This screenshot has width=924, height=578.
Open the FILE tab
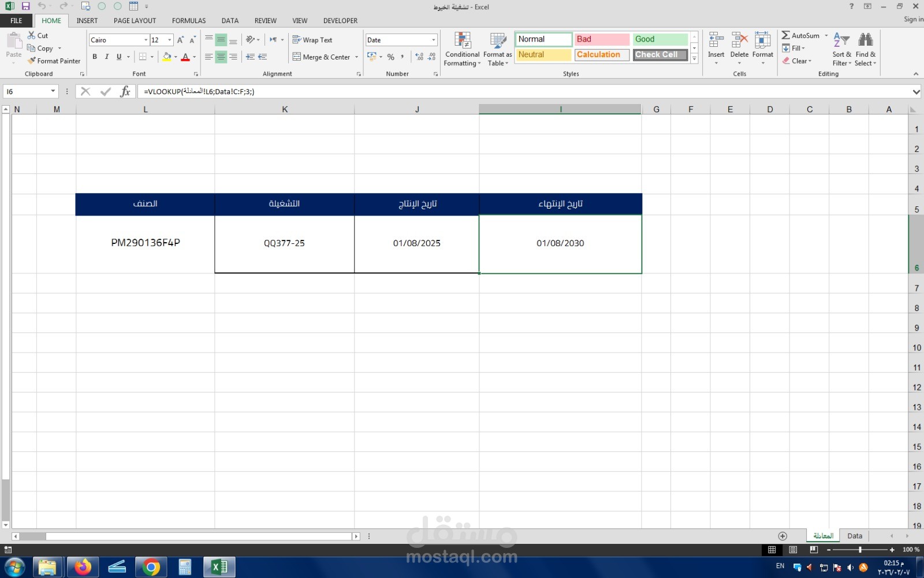[x=16, y=21]
